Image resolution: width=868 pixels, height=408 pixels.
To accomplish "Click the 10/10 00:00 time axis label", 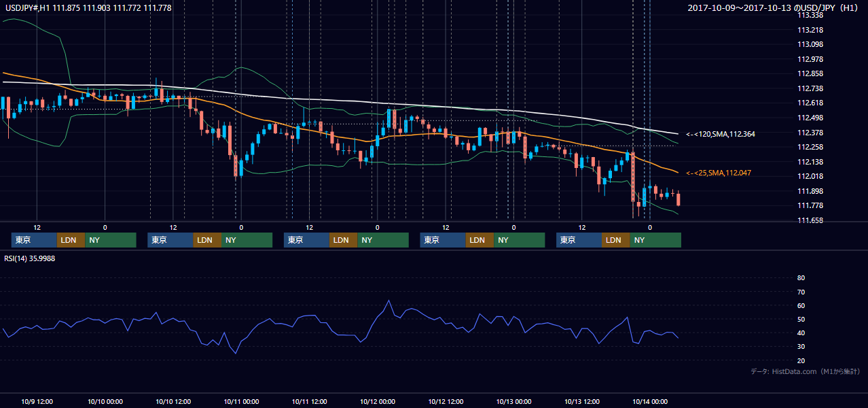I will pyautogui.click(x=105, y=401).
